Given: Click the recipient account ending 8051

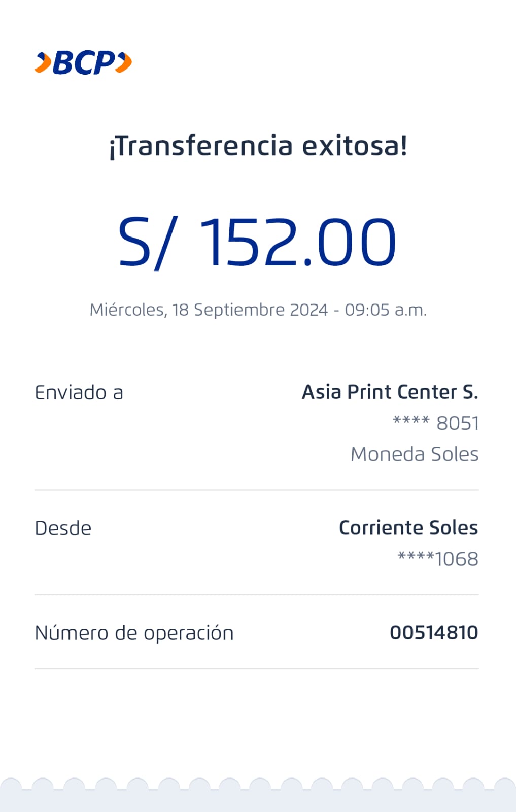Looking at the screenshot, I should coord(436,423).
